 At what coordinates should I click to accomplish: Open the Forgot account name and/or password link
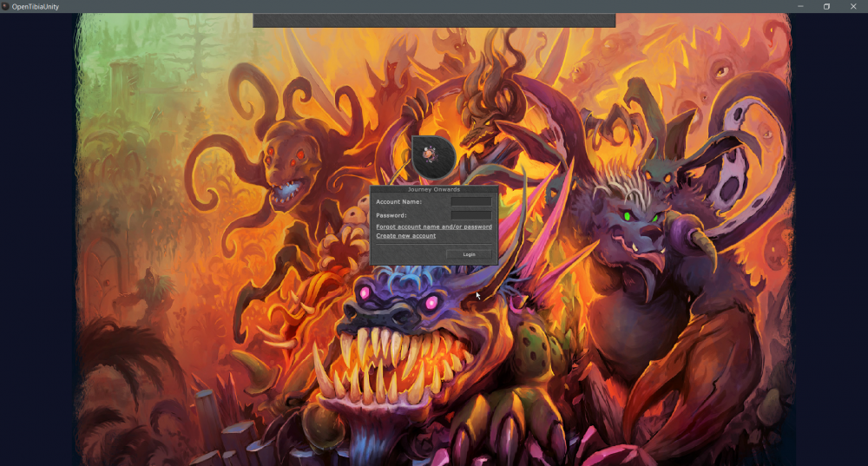click(434, 226)
